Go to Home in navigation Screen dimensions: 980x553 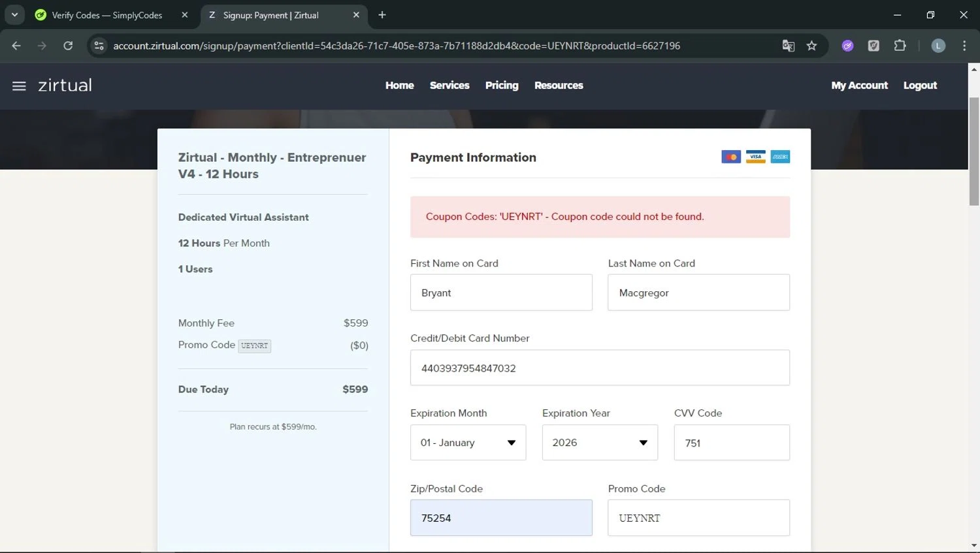pos(399,86)
